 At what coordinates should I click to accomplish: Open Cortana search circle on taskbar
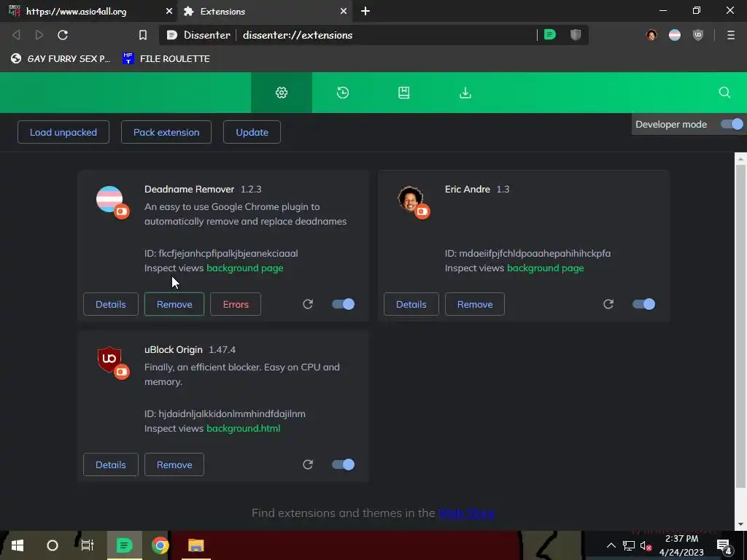(53, 545)
